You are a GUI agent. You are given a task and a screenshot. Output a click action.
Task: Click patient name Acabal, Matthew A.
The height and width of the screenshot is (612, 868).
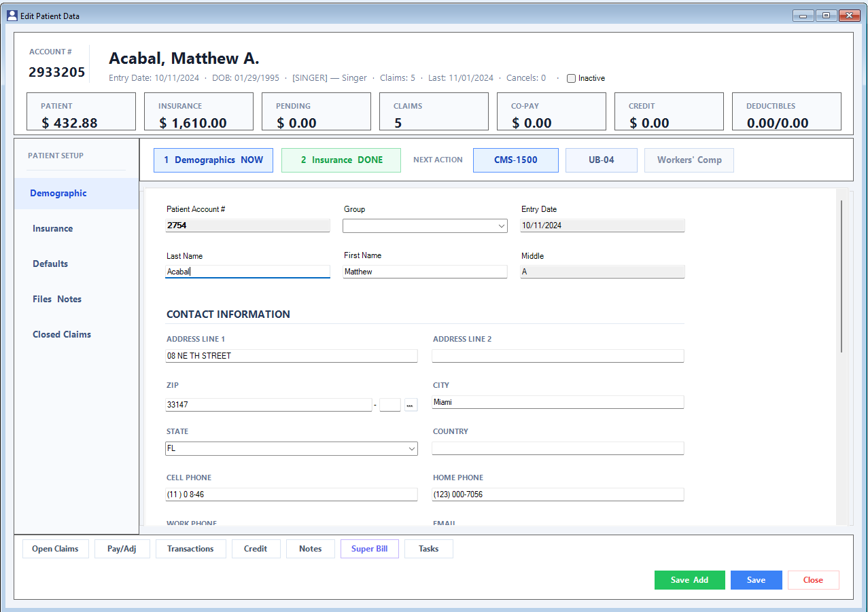click(x=184, y=58)
